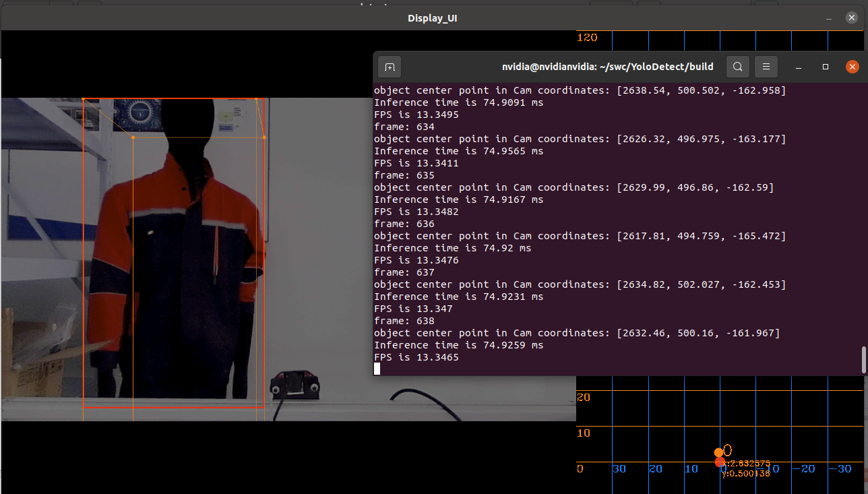This screenshot has width=868, height=494.
Task: Click coordinates line with 2632.46
Action: pyautogui.click(x=577, y=333)
